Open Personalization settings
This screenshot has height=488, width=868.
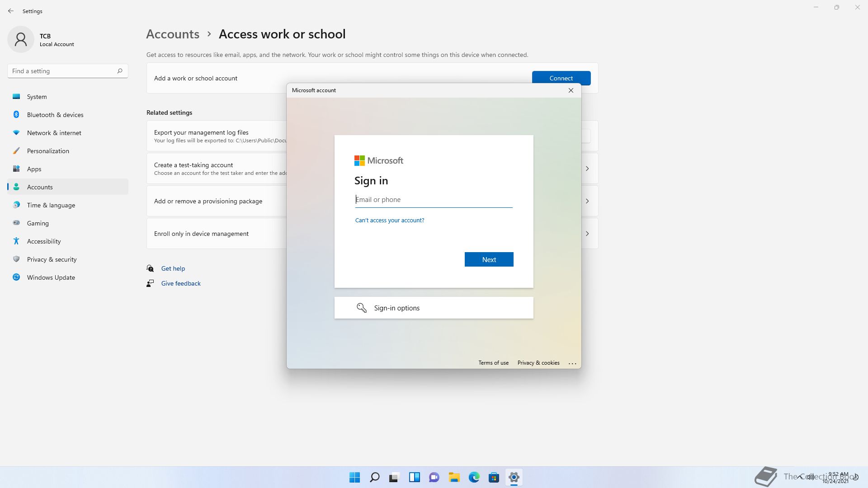pyautogui.click(x=68, y=151)
